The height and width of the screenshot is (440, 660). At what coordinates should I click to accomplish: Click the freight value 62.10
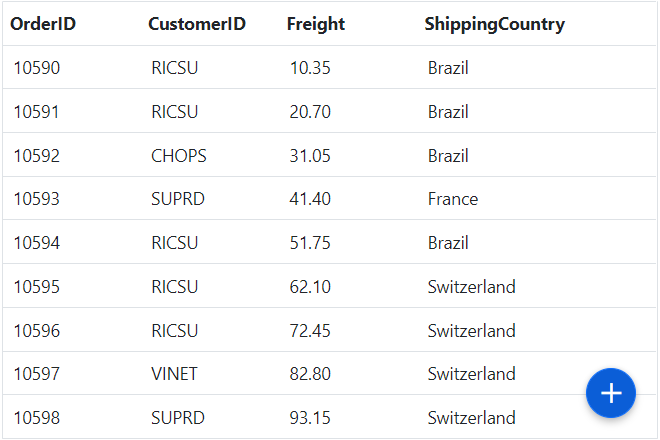point(310,287)
